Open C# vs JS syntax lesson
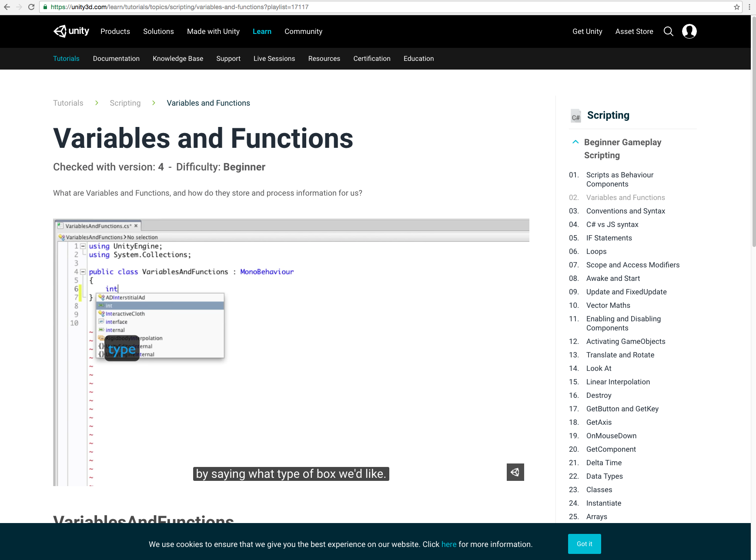Image resolution: width=756 pixels, height=560 pixels. 612,224
